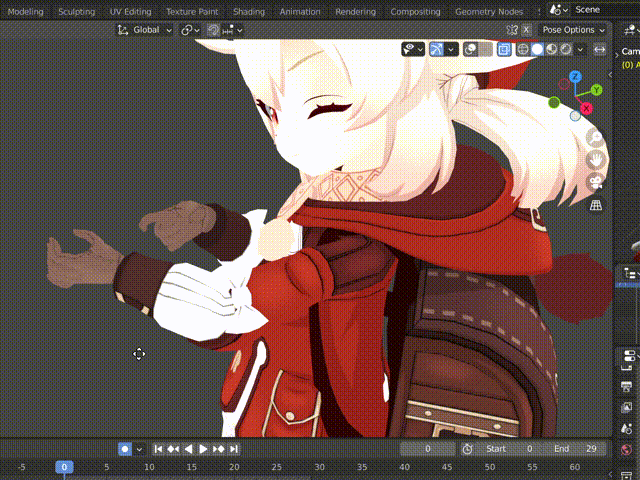Open the Animation workspace tab
Image resolution: width=640 pixels, height=480 pixels.
(300, 11)
